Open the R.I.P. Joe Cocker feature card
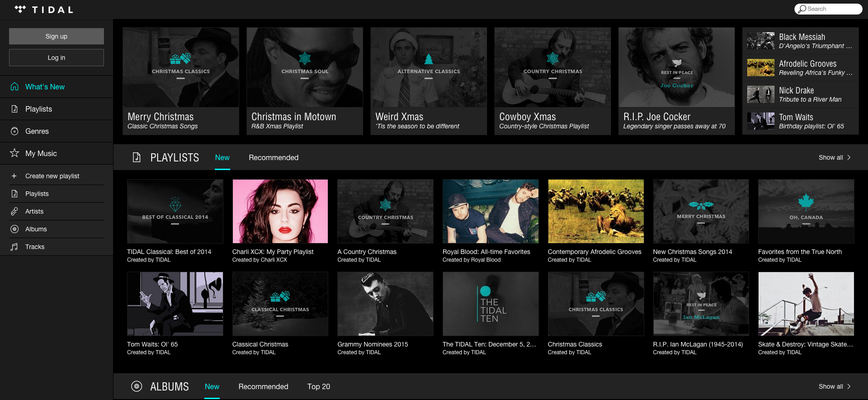This screenshot has height=400, width=868. [676, 81]
